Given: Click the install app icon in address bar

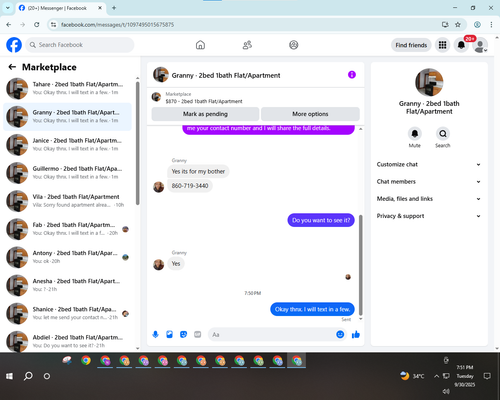Looking at the screenshot, I should point(445,25).
